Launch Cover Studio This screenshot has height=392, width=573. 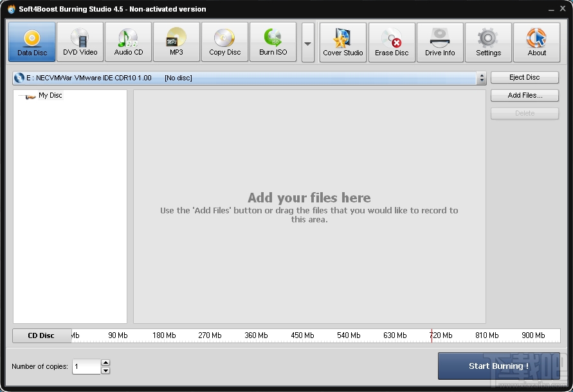[x=343, y=42]
